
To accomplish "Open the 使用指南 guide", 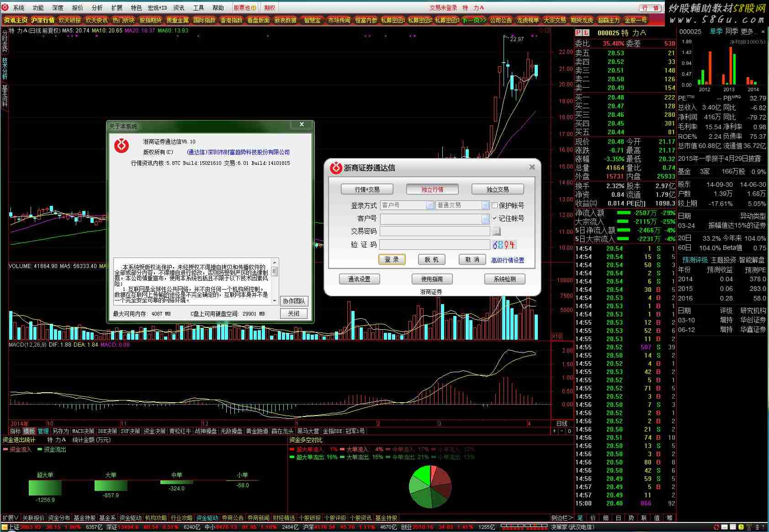I will [x=432, y=279].
